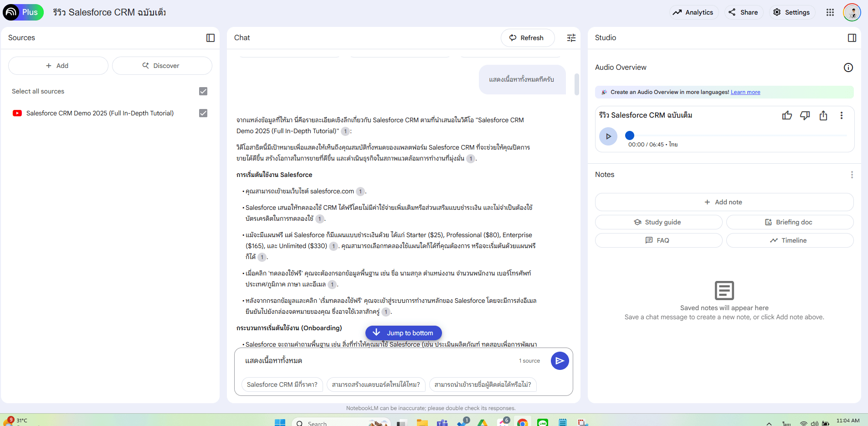The height and width of the screenshot is (426, 868).
Task: Open Task View from taskbar
Action: click(401, 423)
